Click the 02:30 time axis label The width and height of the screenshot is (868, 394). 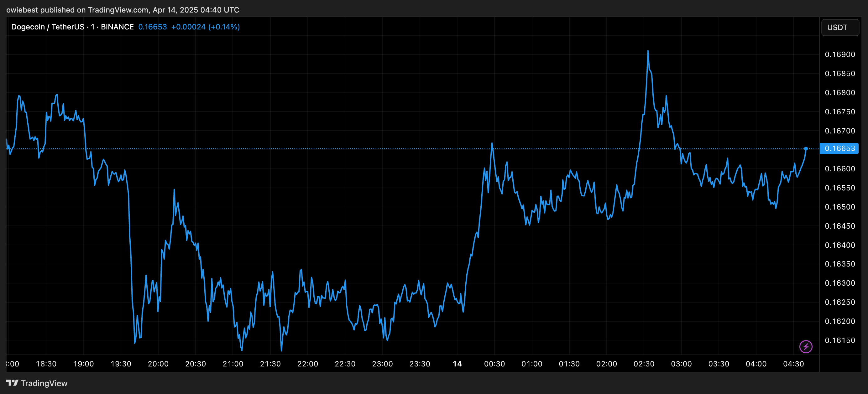coord(644,364)
